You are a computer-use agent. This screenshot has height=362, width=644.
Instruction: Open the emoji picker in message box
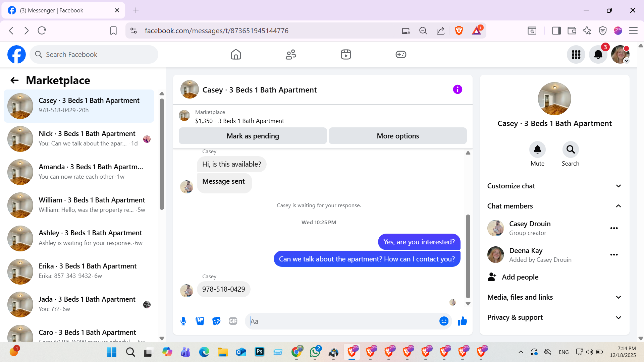444,321
